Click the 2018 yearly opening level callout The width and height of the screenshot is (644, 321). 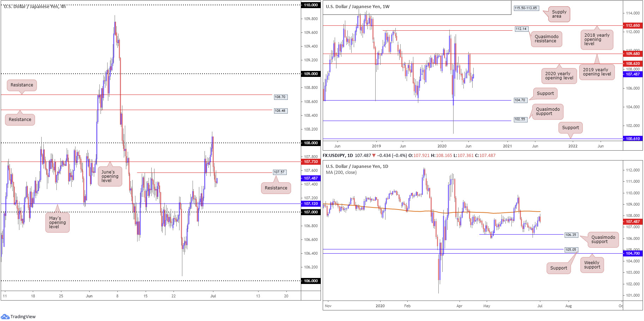tap(597, 40)
